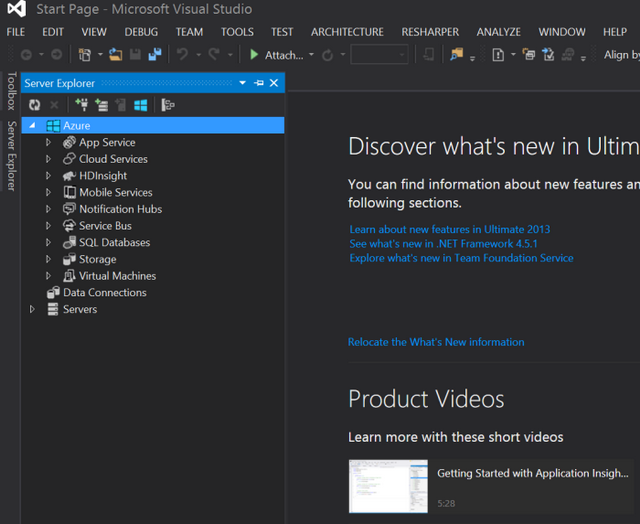Viewport: 640px width, 524px height.
Task: Close the Server Explorer panel
Action: pyautogui.click(x=274, y=83)
